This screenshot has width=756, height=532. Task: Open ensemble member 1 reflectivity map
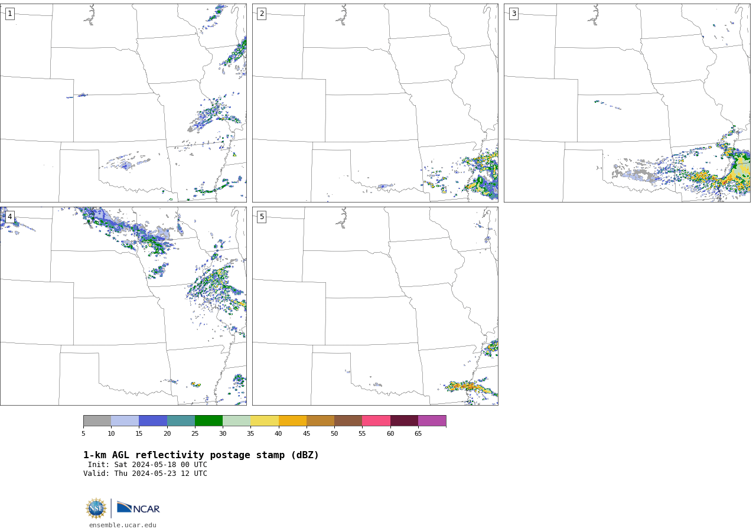123,103
